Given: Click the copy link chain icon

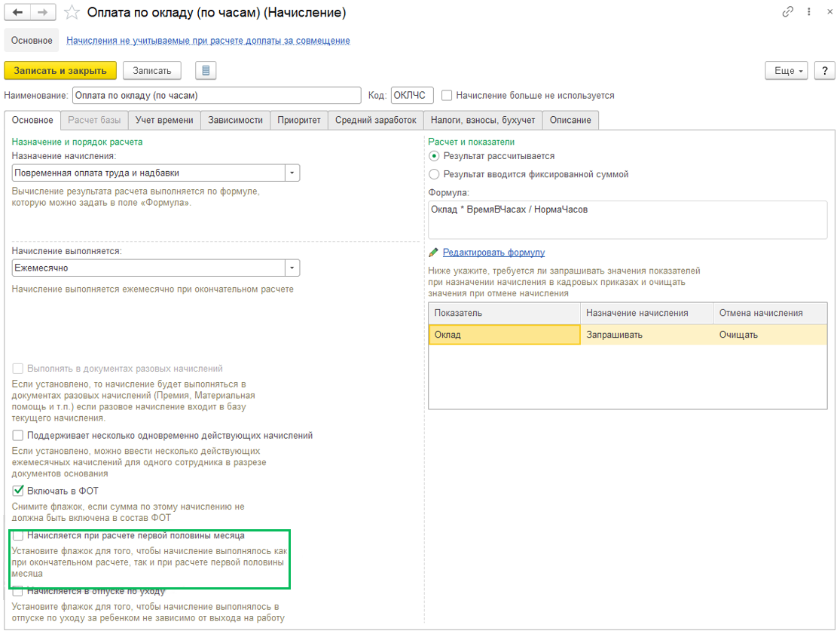Looking at the screenshot, I should pos(789,12).
